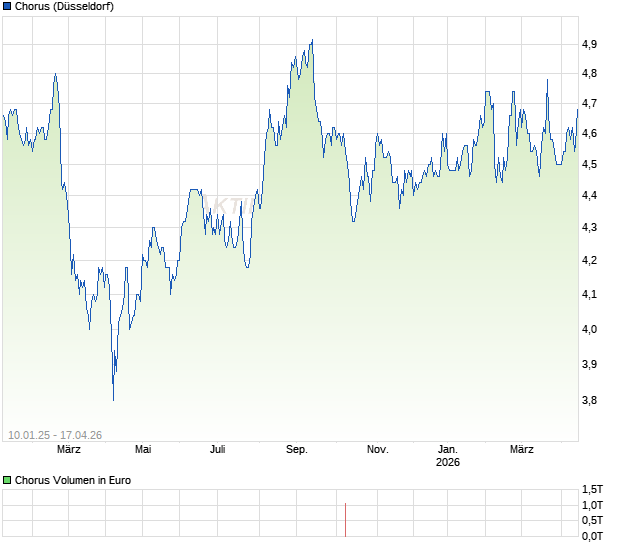Screen dimensions: 620x546
Task: Click the 4,4 price axis value
Action: (589, 195)
